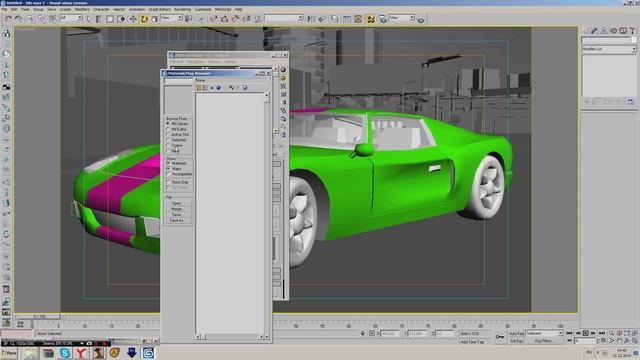Click Go to End playback button

602,333
